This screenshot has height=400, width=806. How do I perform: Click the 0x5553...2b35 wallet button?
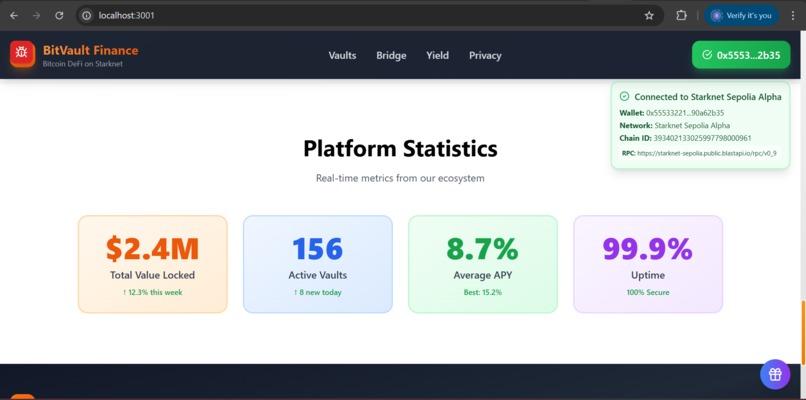[x=741, y=54]
